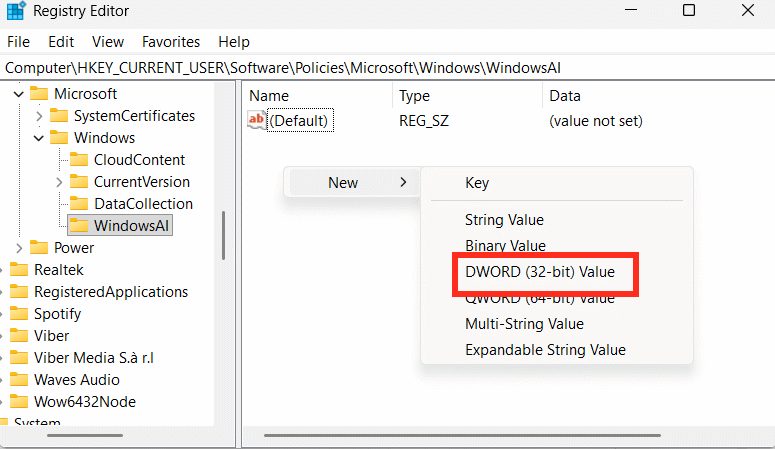This screenshot has width=775, height=449.
Task: Click the Microsoft folder icon
Action: [x=39, y=93]
